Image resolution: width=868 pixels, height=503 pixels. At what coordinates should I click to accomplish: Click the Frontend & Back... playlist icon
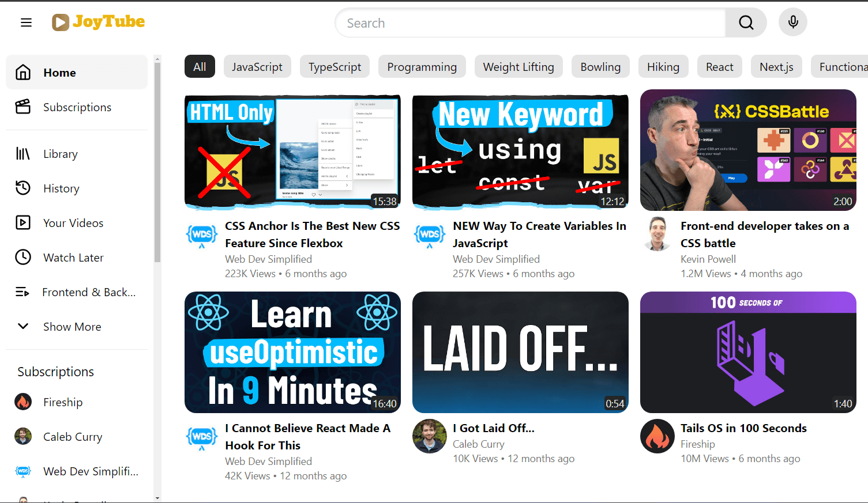[x=22, y=292]
